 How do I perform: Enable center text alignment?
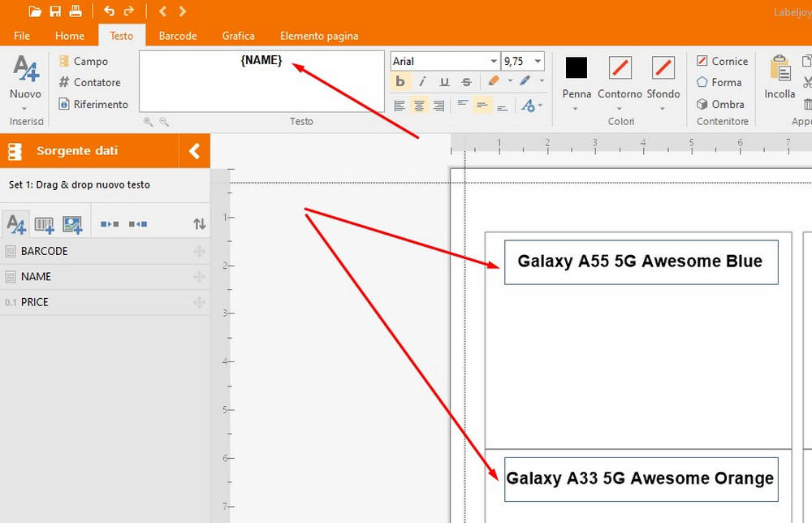(419, 106)
